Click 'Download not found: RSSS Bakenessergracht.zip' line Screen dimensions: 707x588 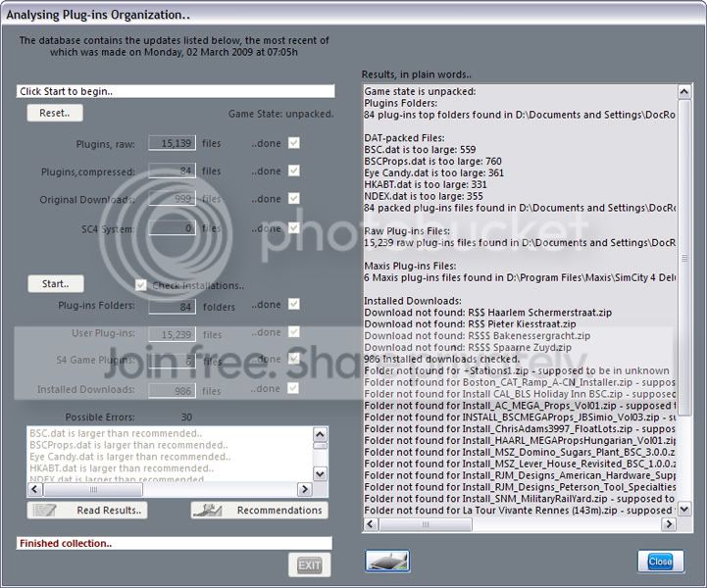coord(477,336)
